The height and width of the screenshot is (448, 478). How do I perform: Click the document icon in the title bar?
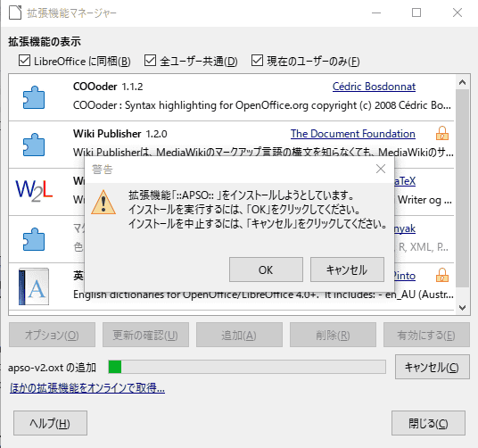coord(15,12)
